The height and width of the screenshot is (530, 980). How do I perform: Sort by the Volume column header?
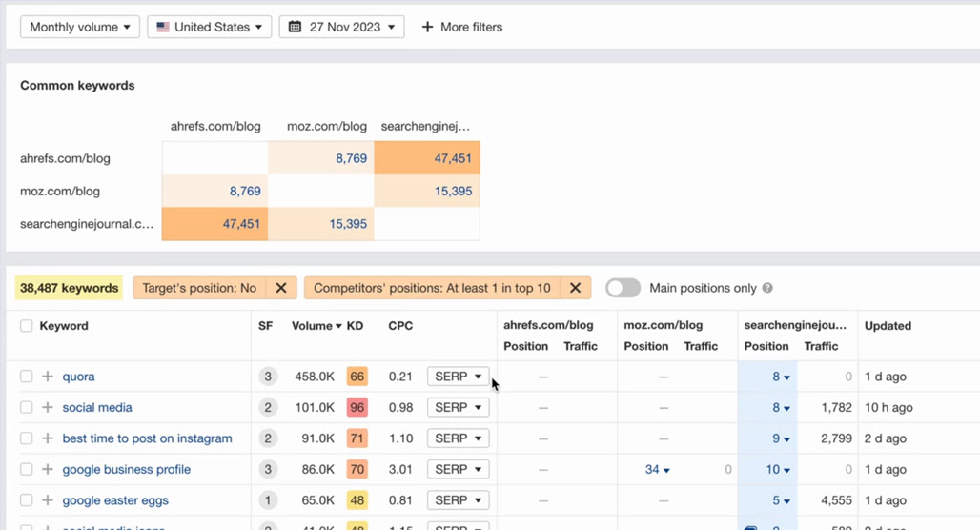pos(316,326)
